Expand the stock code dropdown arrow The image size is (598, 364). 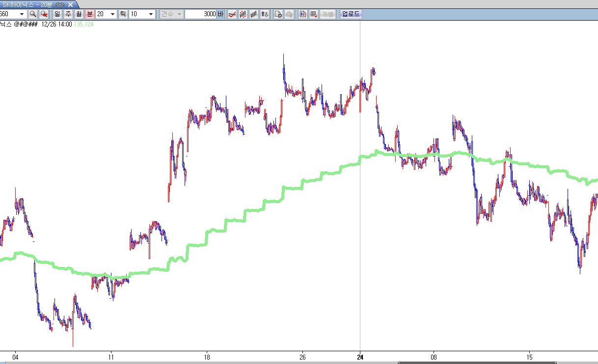point(21,14)
